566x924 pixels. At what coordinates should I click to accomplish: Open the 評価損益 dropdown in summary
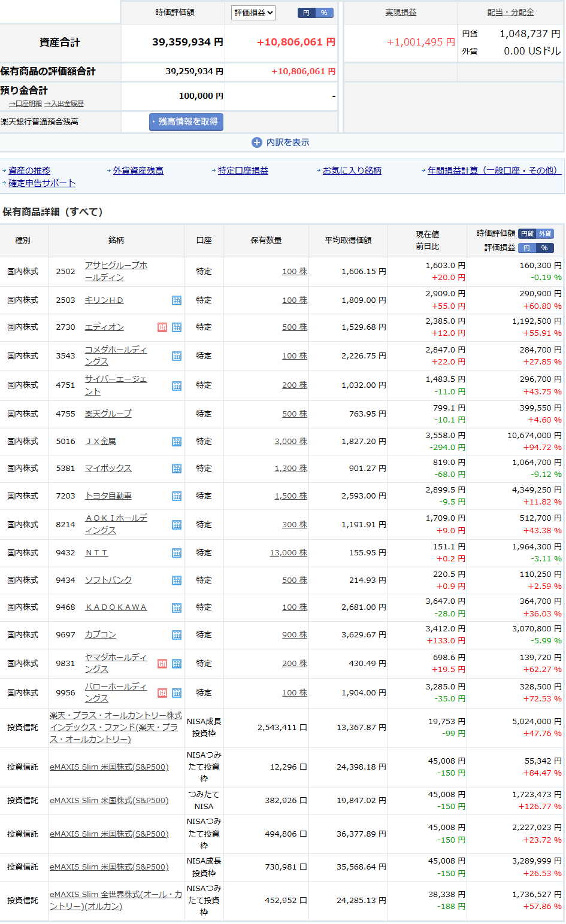[x=253, y=13]
